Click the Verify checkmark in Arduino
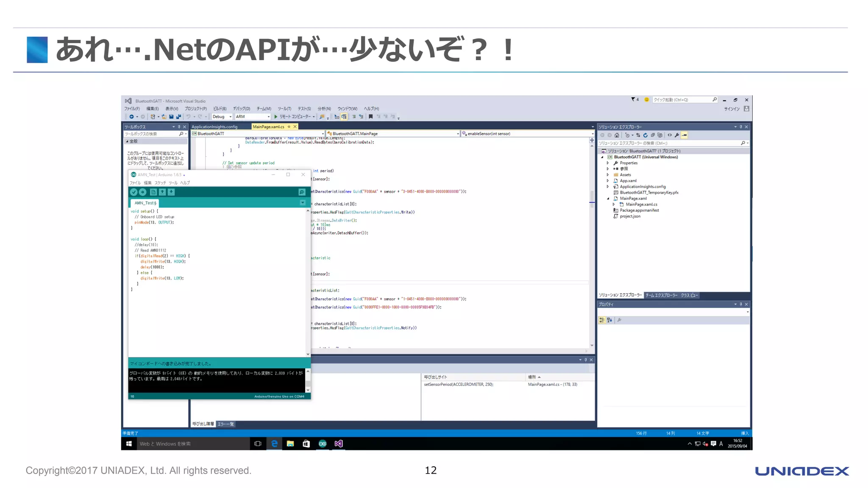Screen dimensions: 868x488 [134, 192]
